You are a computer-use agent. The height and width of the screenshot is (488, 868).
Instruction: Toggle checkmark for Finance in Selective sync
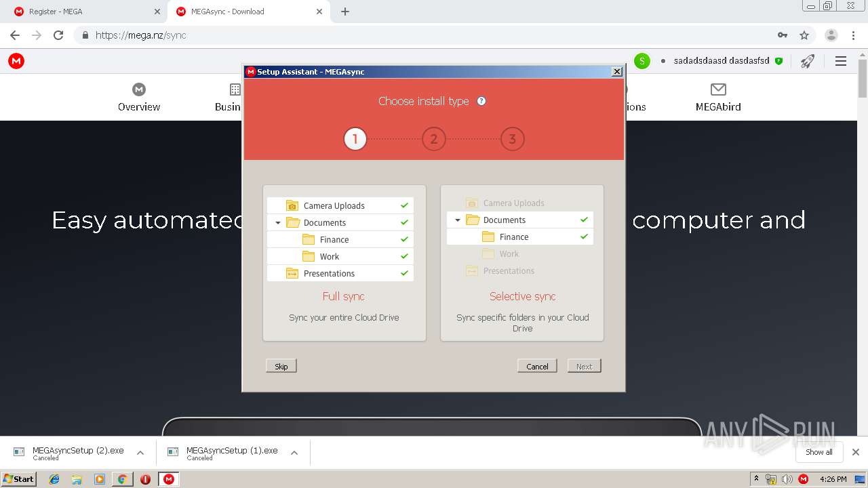[x=584, y=237]
